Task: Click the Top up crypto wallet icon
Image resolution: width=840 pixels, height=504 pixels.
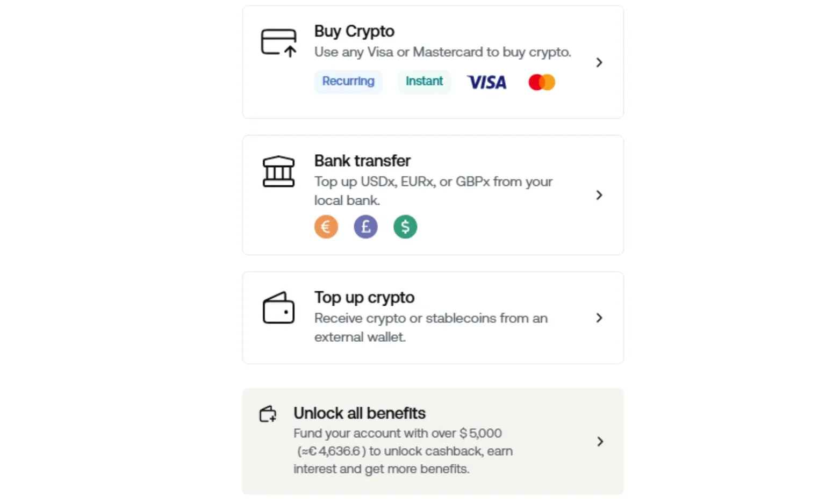Action: coord(278,308)
